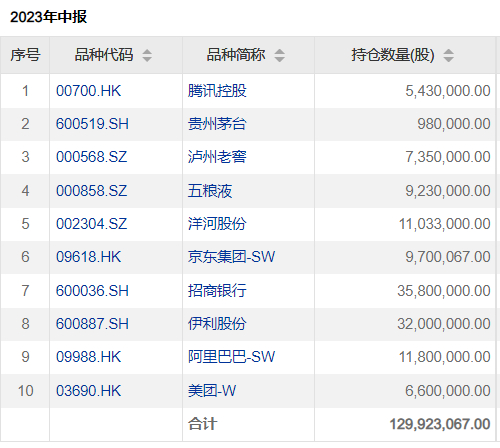Click 伊利股份 name link
The height and width of the screenshot is (448, 500).
pos(217,324)
